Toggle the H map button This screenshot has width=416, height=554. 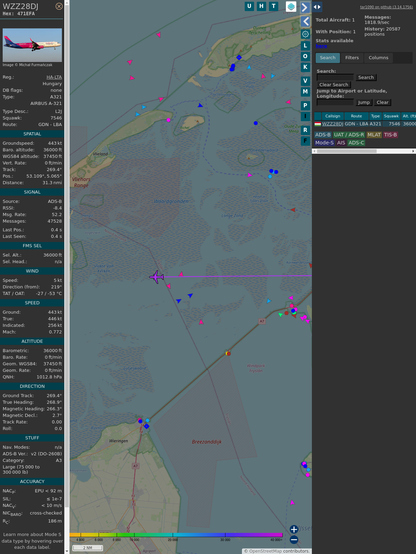tap(261, 6)
